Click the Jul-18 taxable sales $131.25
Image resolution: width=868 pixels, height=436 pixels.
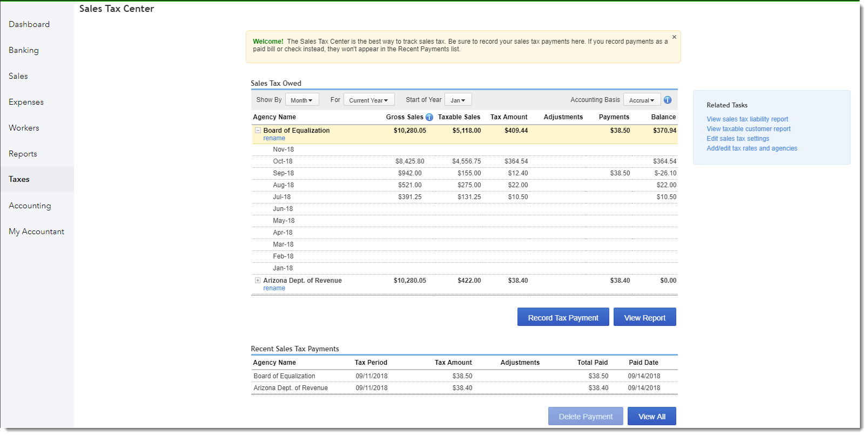(469, 197)
